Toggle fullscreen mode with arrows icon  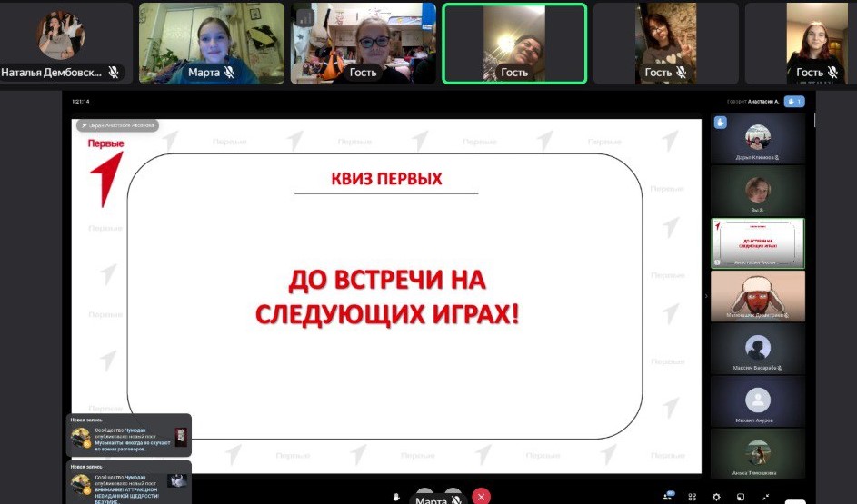pos(765,497)
